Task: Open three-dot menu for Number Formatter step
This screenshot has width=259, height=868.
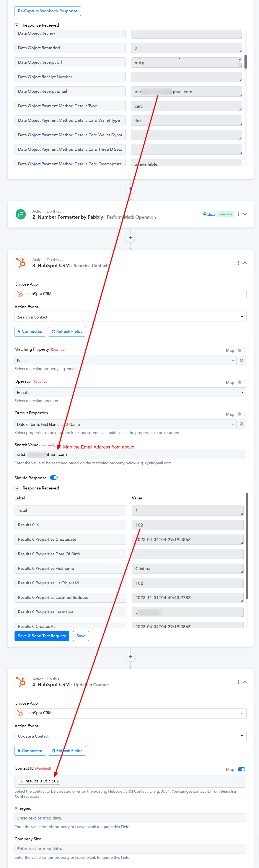Action: (x=238, y=214)
